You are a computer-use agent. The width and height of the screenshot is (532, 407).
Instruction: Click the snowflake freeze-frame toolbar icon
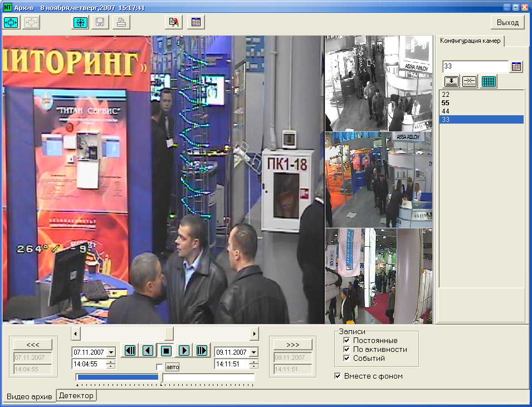81,22
